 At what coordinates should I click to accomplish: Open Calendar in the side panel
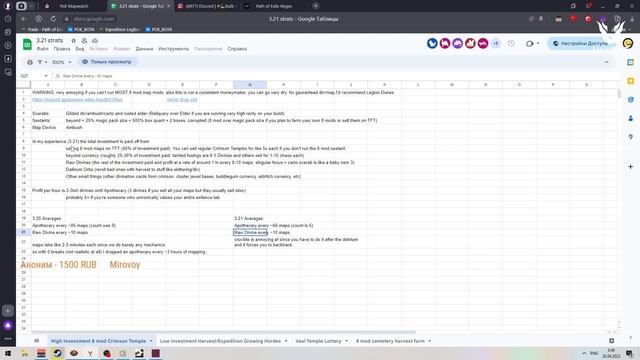(x=631, y=62)
